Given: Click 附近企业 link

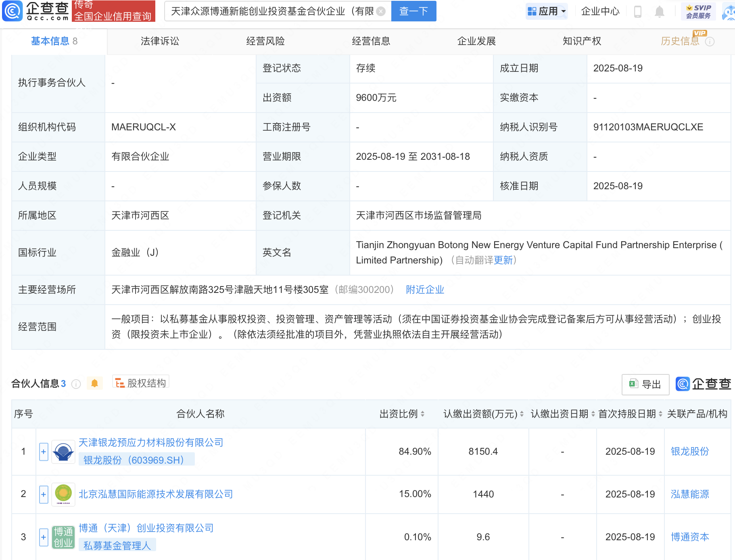Looking at the screenshot, I should (x=425, y=290).
